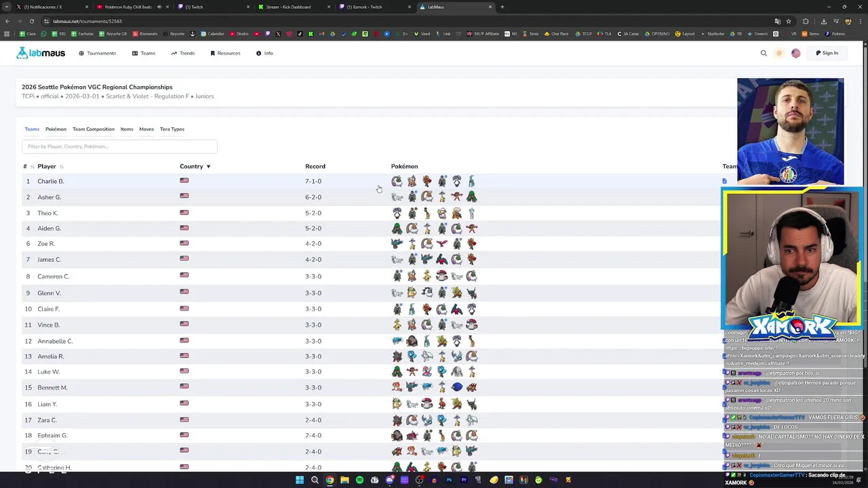Open Charlie B.'s team sheet icon

click(x=724, y=181)
